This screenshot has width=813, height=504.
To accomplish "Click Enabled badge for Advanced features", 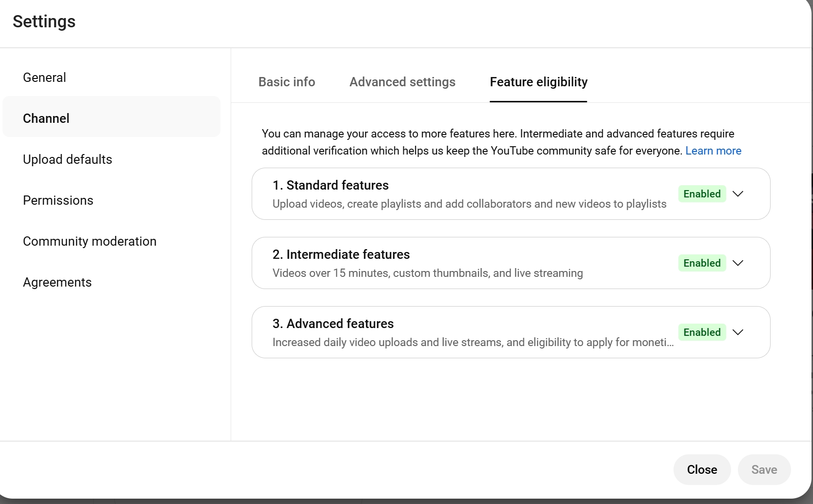I will (702, 332).
